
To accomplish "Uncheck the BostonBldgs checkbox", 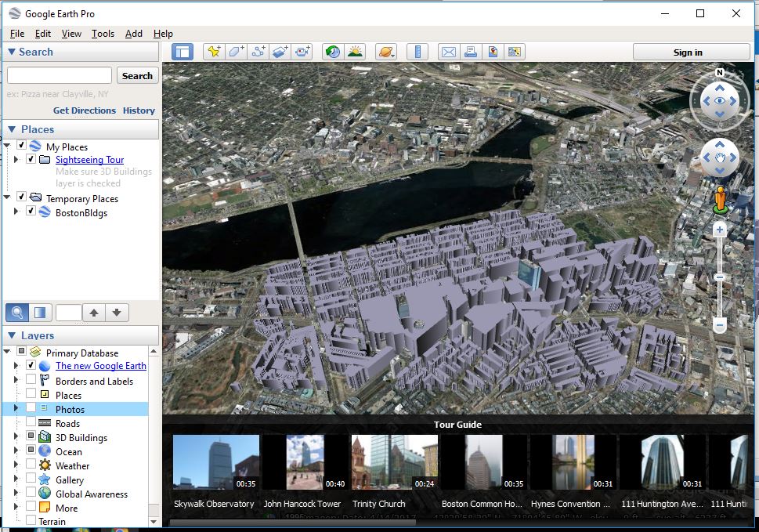I will 31,211.
